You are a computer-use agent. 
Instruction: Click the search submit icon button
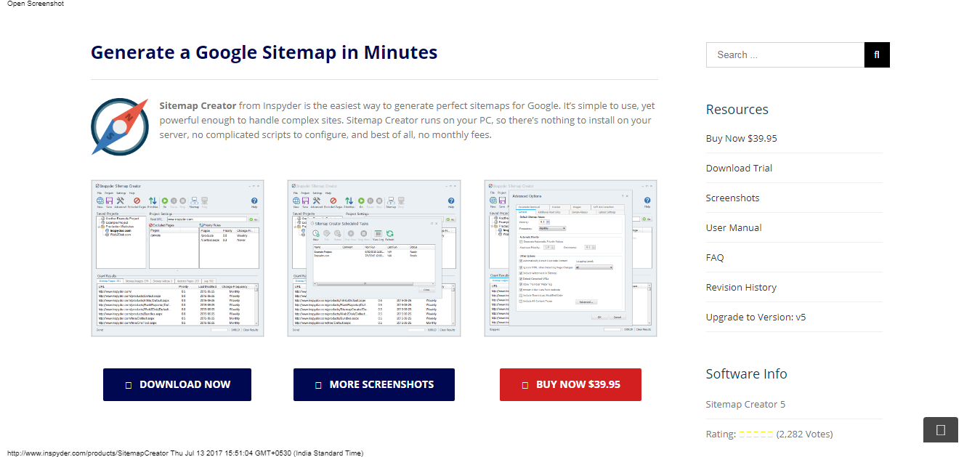(877, 54)
